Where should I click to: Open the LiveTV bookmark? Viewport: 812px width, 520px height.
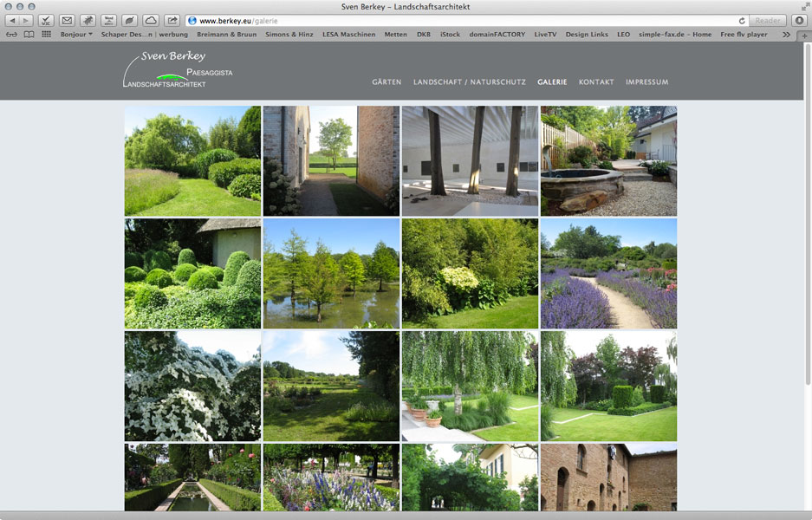click(x=545, y=34)
